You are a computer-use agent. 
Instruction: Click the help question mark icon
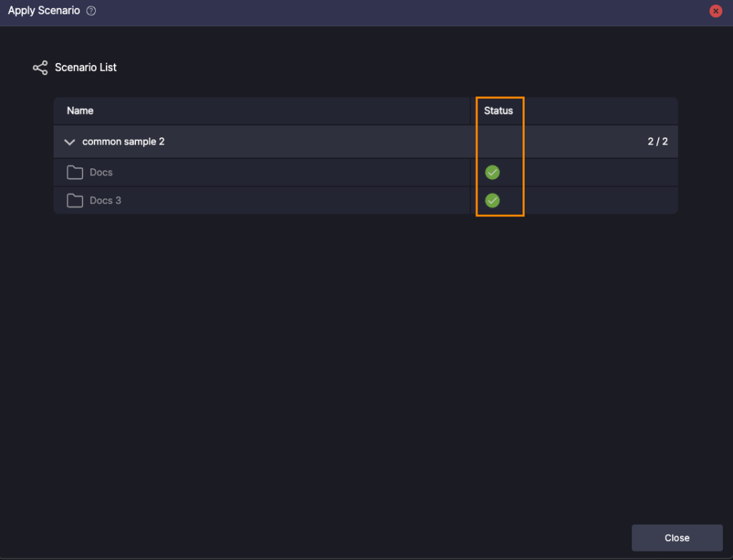(91, 11)
